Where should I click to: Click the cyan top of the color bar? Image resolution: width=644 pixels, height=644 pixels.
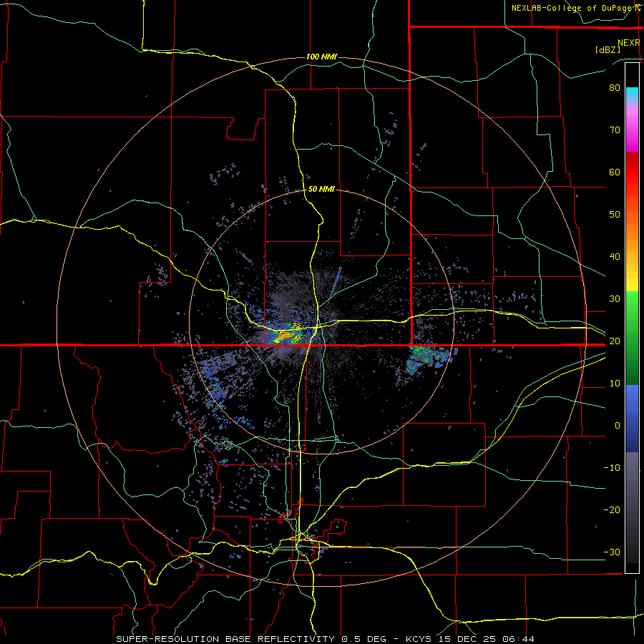click(632, 94)
